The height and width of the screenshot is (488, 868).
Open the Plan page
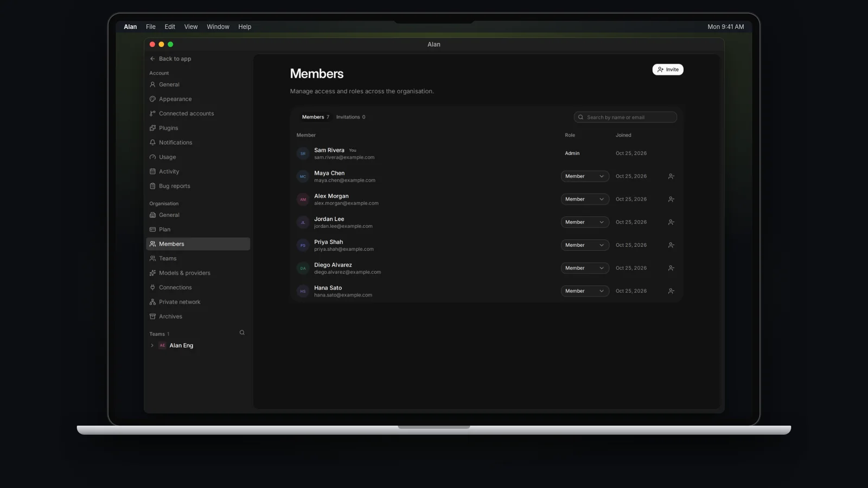pos(198,229)
